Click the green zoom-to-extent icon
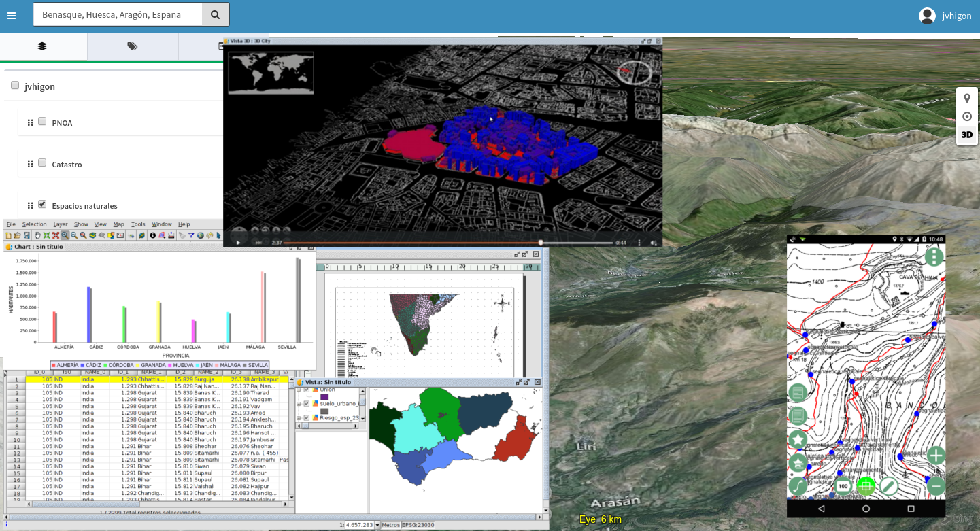This screenshot has width=980, height=531. (46, 235)
